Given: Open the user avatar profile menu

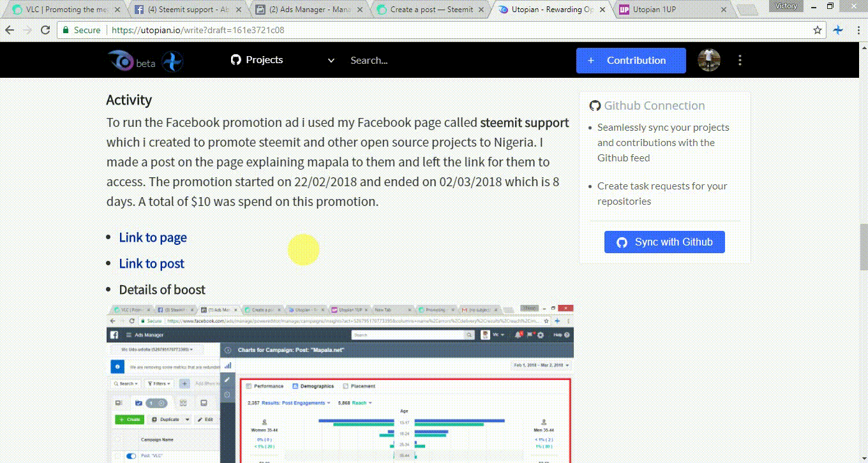Looking at the screenshot, I should (709, 60).
